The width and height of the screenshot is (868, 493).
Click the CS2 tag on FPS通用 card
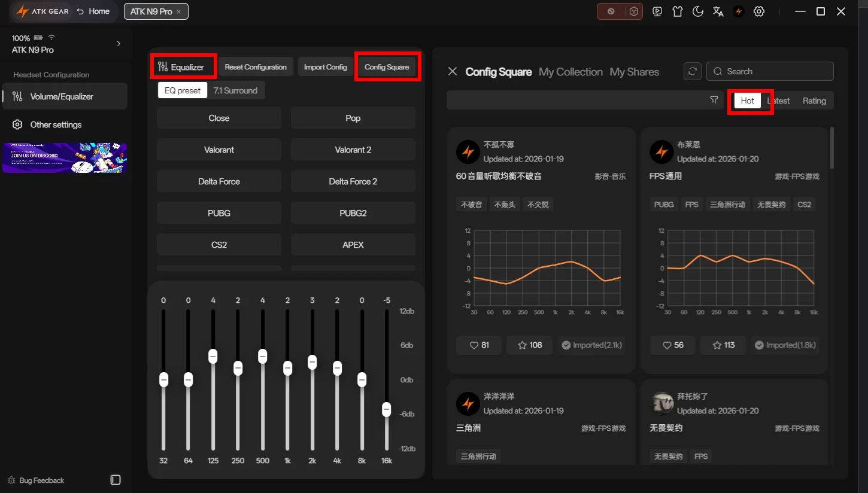coord(805,205)
